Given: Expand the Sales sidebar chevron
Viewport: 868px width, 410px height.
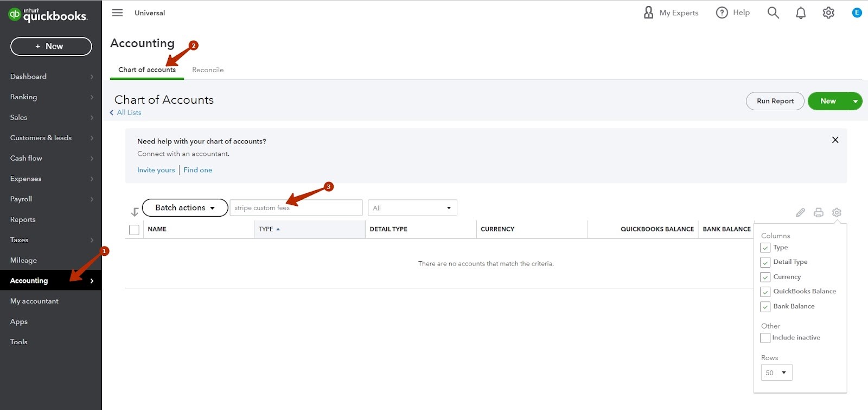Looking at the screenshot, I should pos(92,118).
